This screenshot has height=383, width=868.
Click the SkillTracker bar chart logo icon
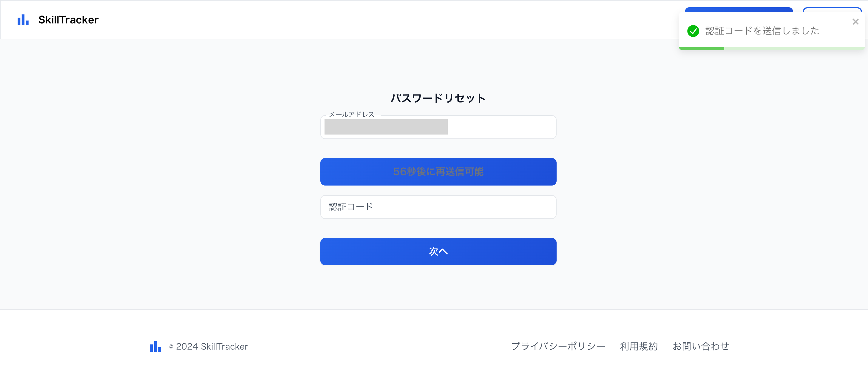(x=22, y=20)
